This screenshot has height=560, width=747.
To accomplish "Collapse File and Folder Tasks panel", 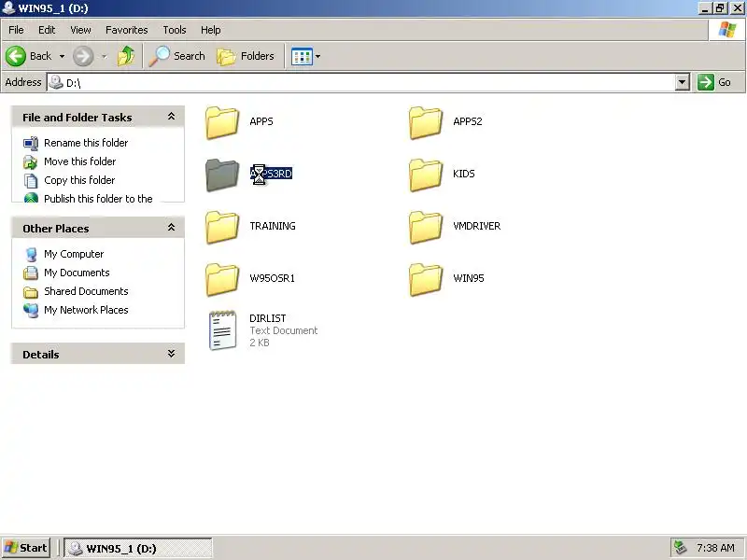I will pyautogui.click(x=171, y=117).
